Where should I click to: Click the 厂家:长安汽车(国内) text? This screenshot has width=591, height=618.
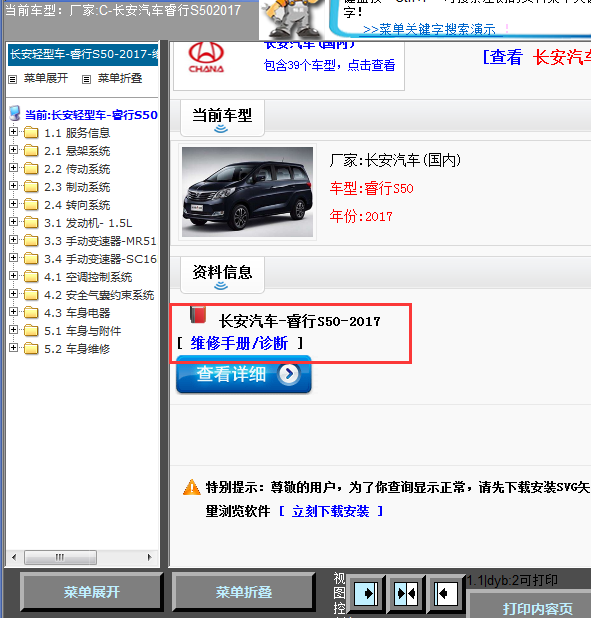pyautogui.click(x=395, y=160)
